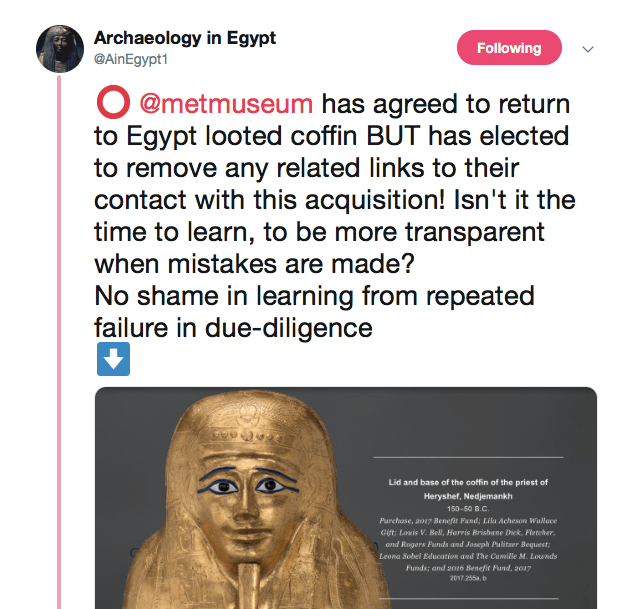
Task: Click the 'No shame in learning' sentence
Action: point(314,296)
